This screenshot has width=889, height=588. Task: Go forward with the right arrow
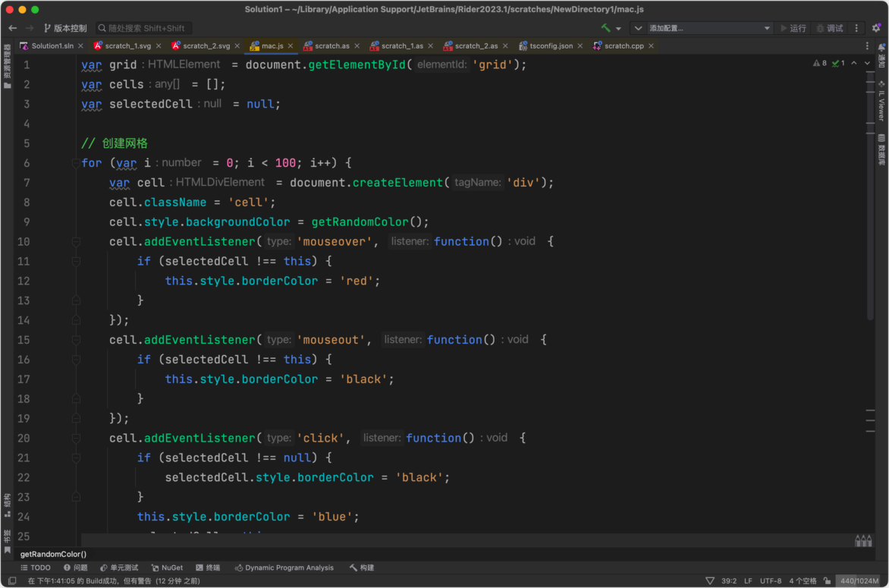click(x=30, y=28)
